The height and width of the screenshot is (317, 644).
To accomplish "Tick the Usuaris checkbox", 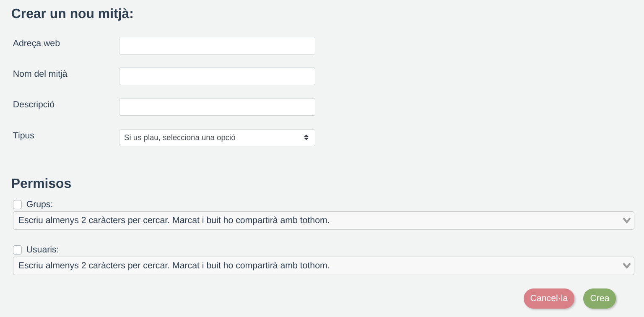I will point(18,250).
